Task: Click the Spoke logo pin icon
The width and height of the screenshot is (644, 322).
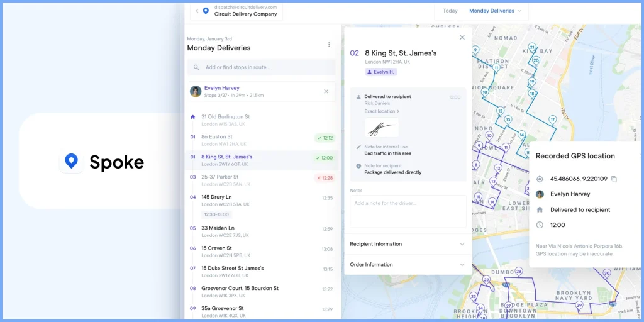Action: pos(72,162)
